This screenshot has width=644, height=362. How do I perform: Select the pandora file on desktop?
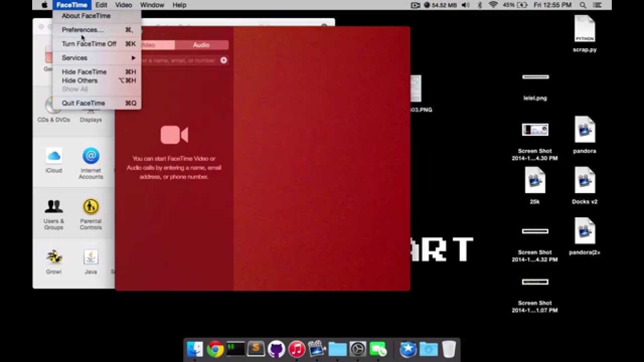click(585, 135)
